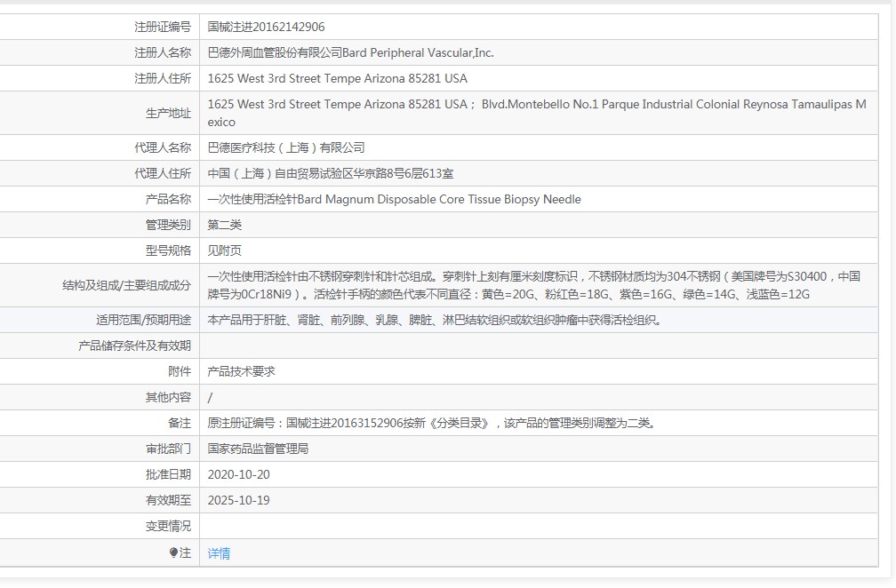Click the 适用范围/预期用途 label
896x588 pixels.
click(143, 320)
